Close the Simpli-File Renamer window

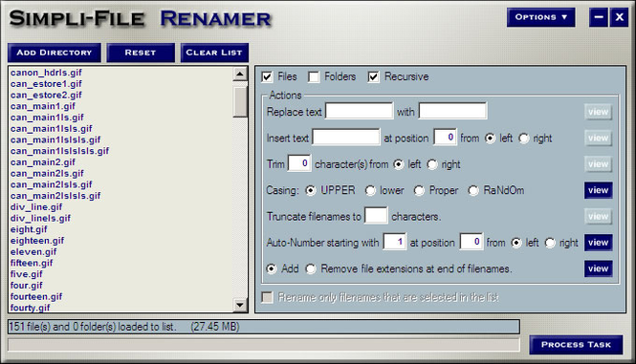(619, 17)
